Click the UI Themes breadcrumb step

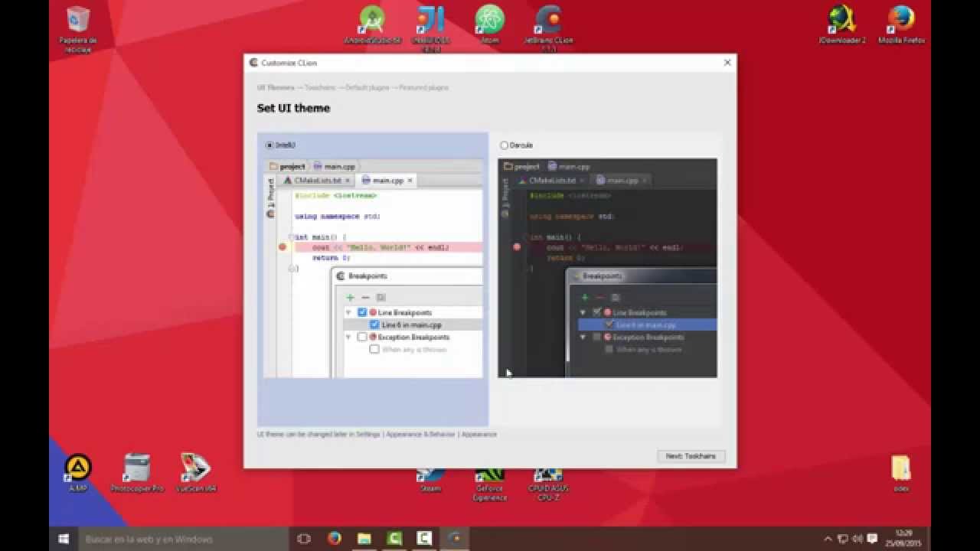tap(276, 88)
